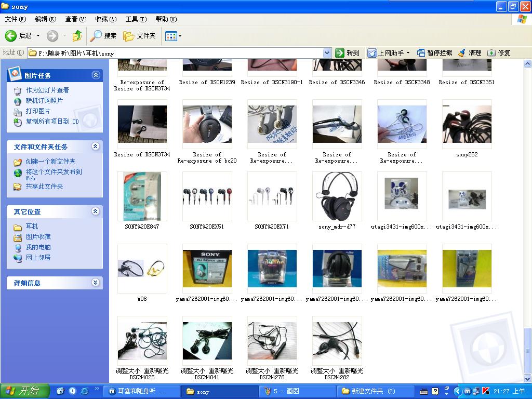Select the Resize of DSCN3734 thumbnail
The height and width of the screenshot is (399, 532).
(142, 124)
